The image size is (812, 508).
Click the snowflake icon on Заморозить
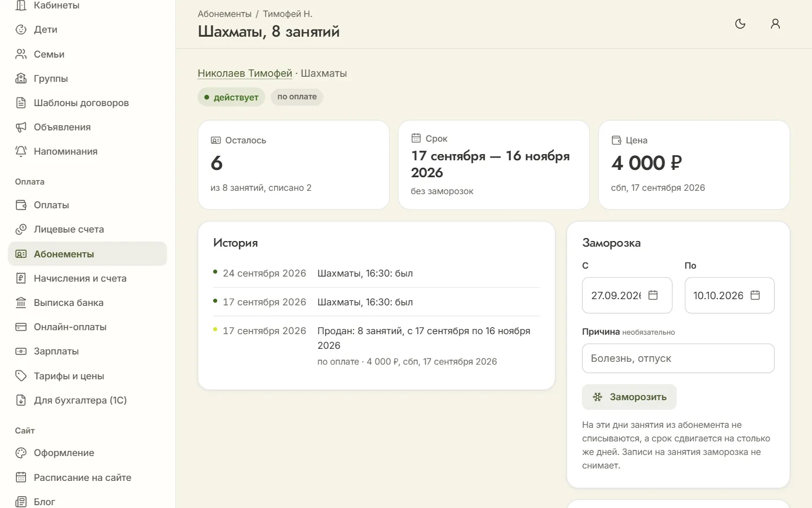click(597, 397)
